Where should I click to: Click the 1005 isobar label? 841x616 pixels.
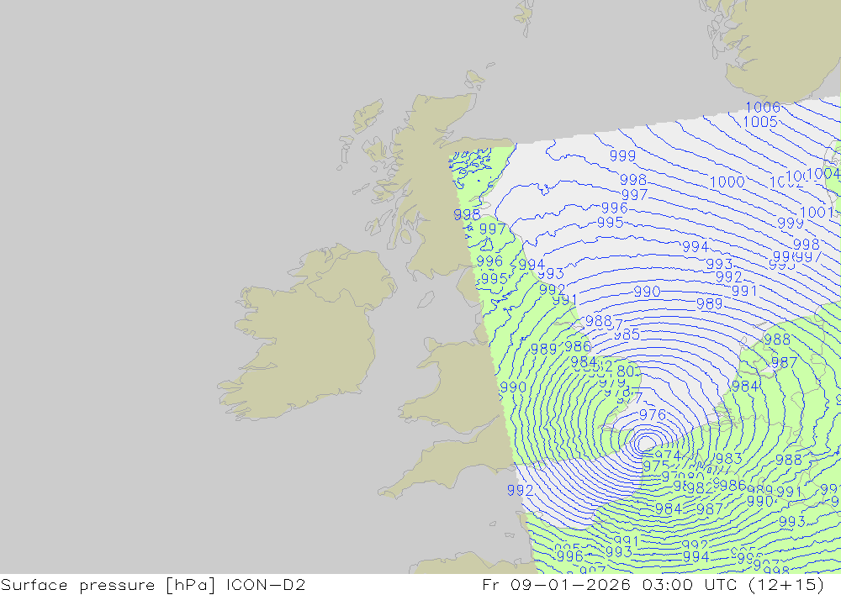[x=760, y=122]
